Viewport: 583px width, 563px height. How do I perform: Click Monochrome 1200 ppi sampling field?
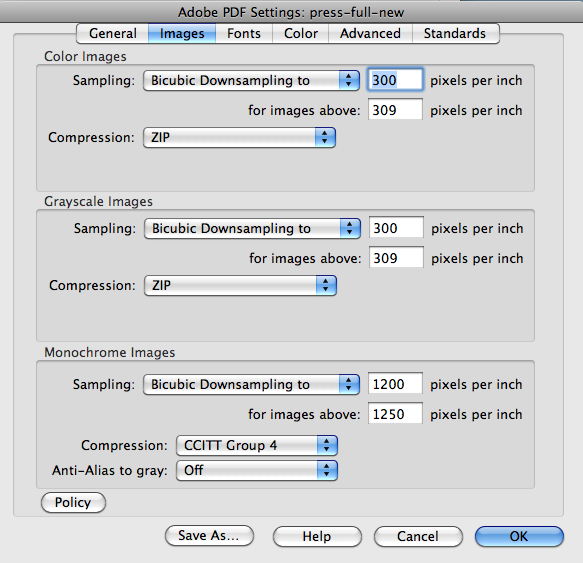pyautogui.click(x=395, y=383)
